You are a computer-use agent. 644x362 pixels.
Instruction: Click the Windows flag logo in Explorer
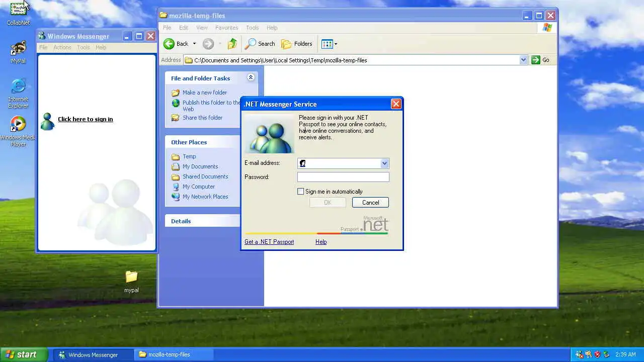coord(547,28)
